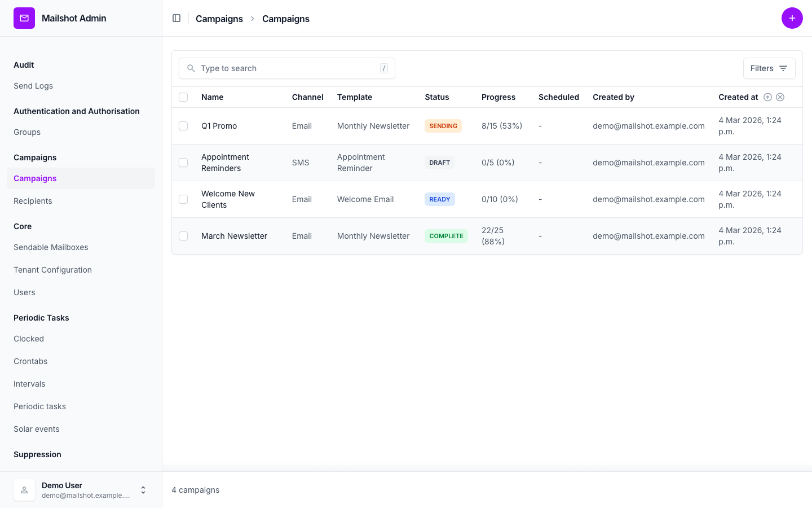
Task: Click the 4 campaigns count footer
Action: tap(196, 490)
